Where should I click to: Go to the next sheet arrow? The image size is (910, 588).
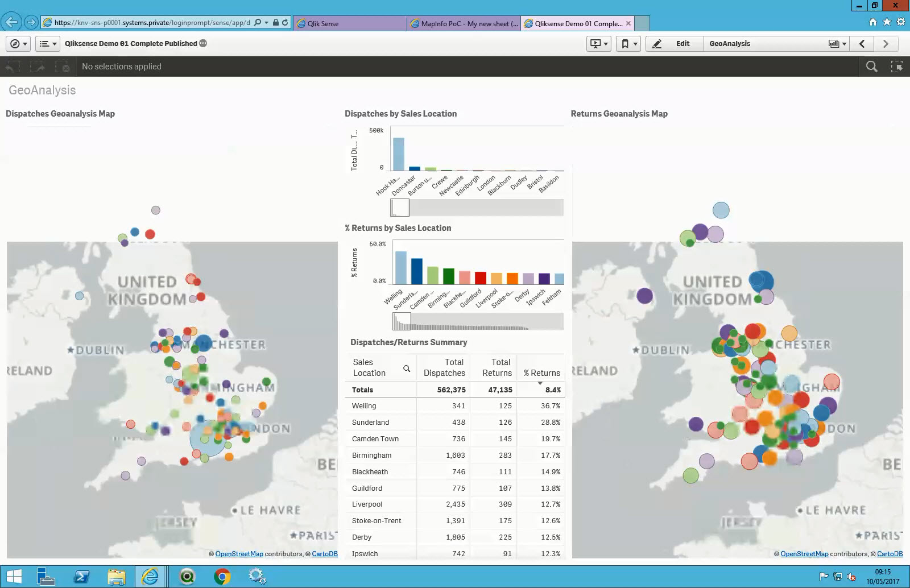(x=886, y=44)
